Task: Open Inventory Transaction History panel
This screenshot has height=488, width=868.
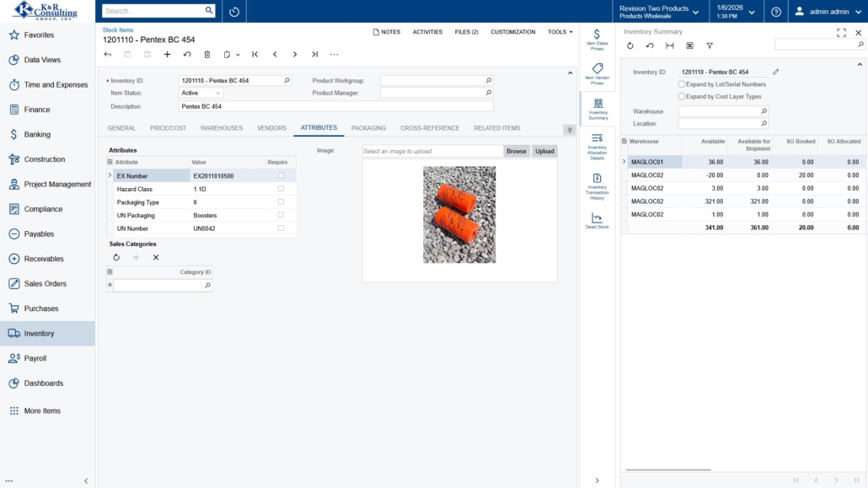Action: pyautogui.click(x=597, y=185)
